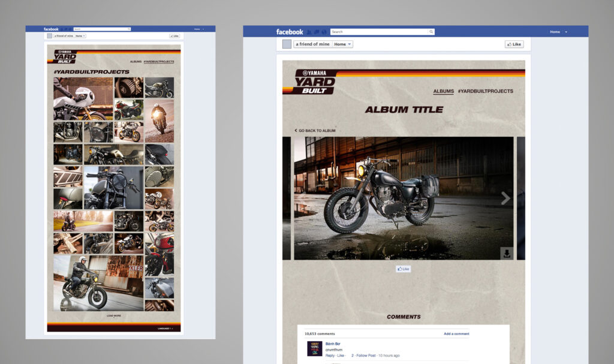Open the white cafe racer thumbnail at top-left of grid
The width and height of the screenshot is (614, 364).
[83, 99]
